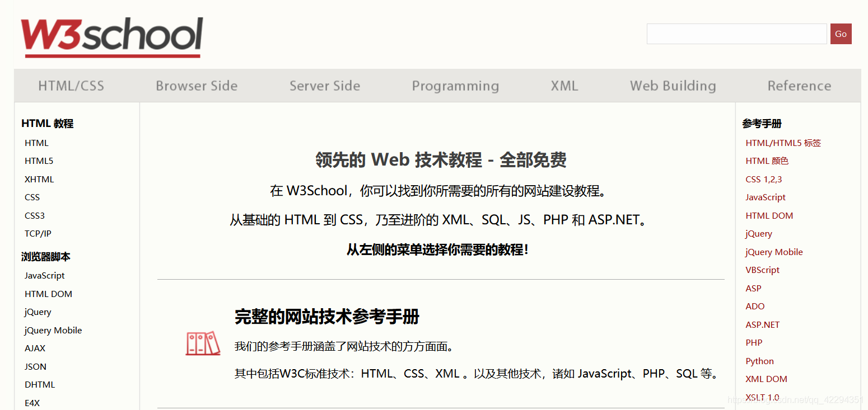
Task: Select HTML5 tutorial in left sidebar
Action: click(39, 161)
